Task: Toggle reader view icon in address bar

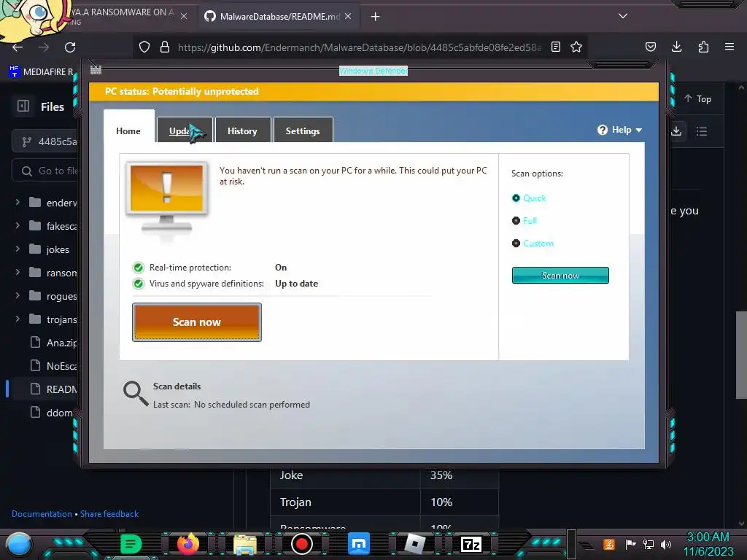Action: 555,47
